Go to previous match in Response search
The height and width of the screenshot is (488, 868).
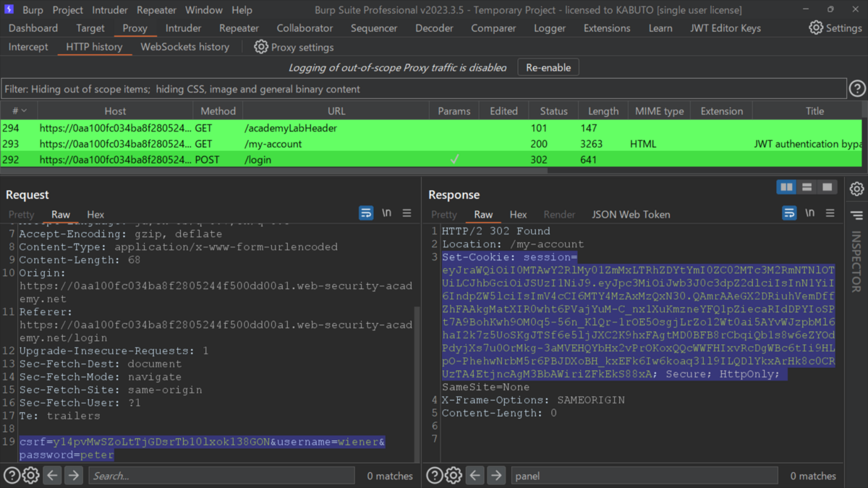pyautogui.click(x=475, y=476)
